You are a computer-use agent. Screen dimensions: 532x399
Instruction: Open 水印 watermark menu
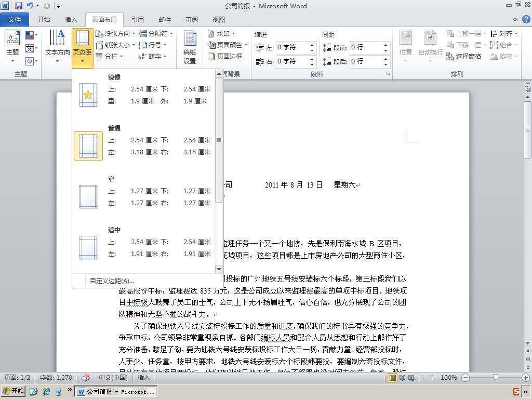click(x=221, y=34)
